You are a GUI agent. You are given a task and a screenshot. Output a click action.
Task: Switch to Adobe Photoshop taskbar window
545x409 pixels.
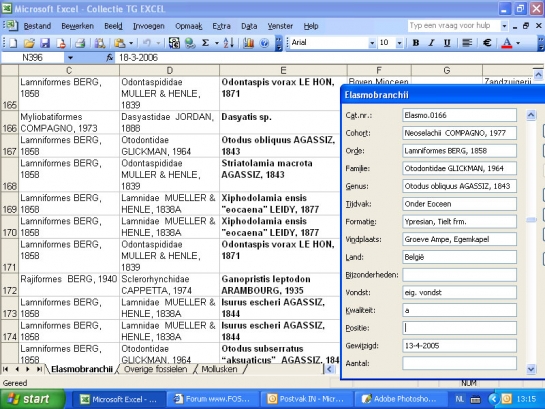coord(400,399)
